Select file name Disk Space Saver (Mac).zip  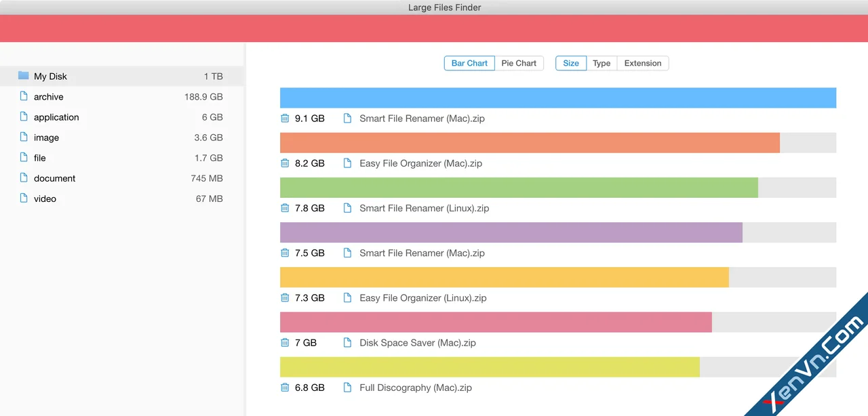point(418,343)
